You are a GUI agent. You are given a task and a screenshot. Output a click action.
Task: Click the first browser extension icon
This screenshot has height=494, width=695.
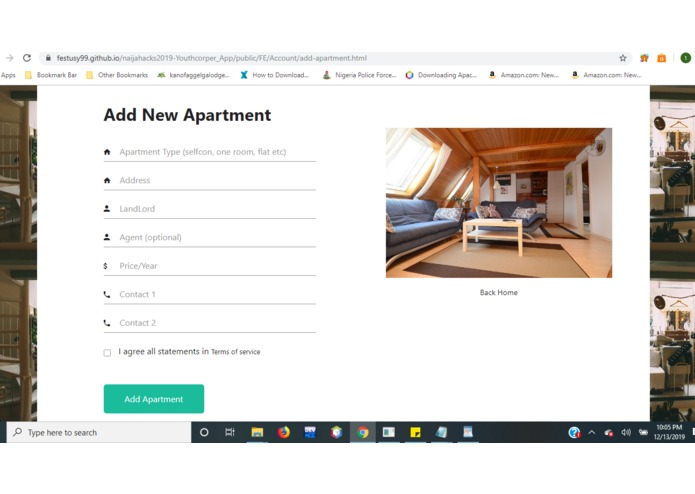[644, 58]
